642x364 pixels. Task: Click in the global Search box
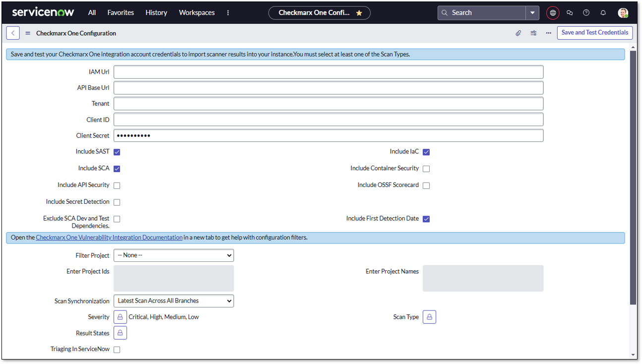[x=481, y=13]
